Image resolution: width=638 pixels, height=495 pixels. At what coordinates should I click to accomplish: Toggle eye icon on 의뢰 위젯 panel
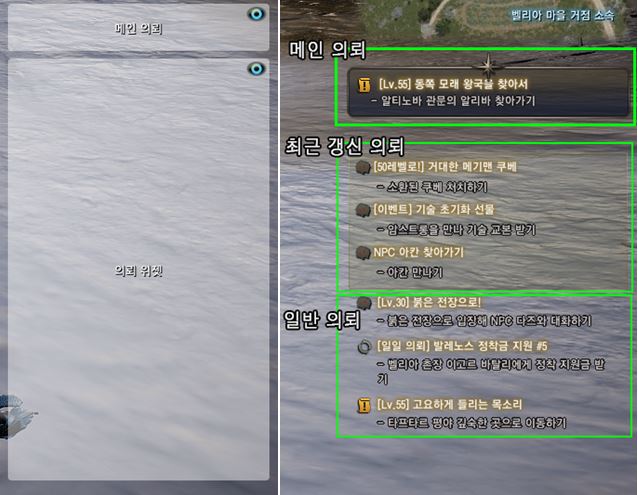pos(256,69)
